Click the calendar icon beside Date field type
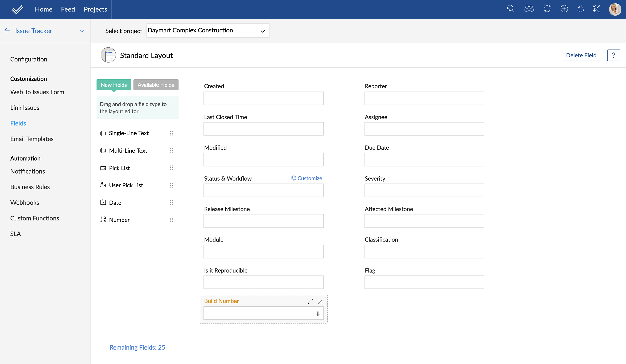 [103, 202]
